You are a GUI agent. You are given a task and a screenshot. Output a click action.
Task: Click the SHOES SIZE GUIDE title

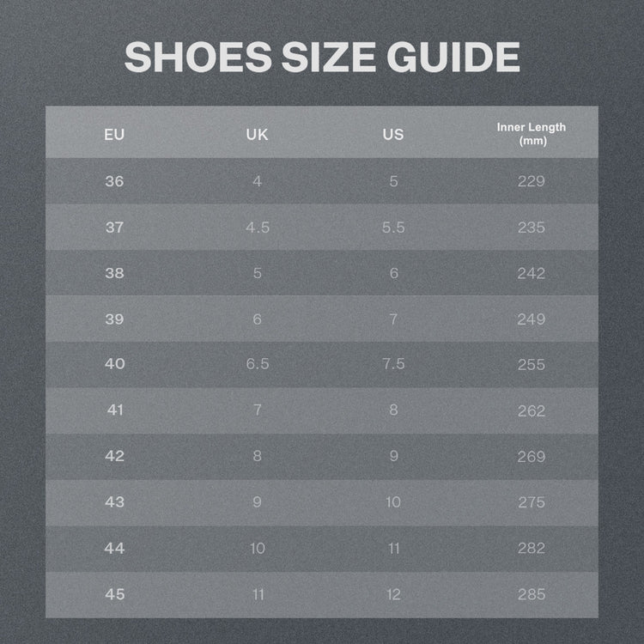[x=322, y=57]
